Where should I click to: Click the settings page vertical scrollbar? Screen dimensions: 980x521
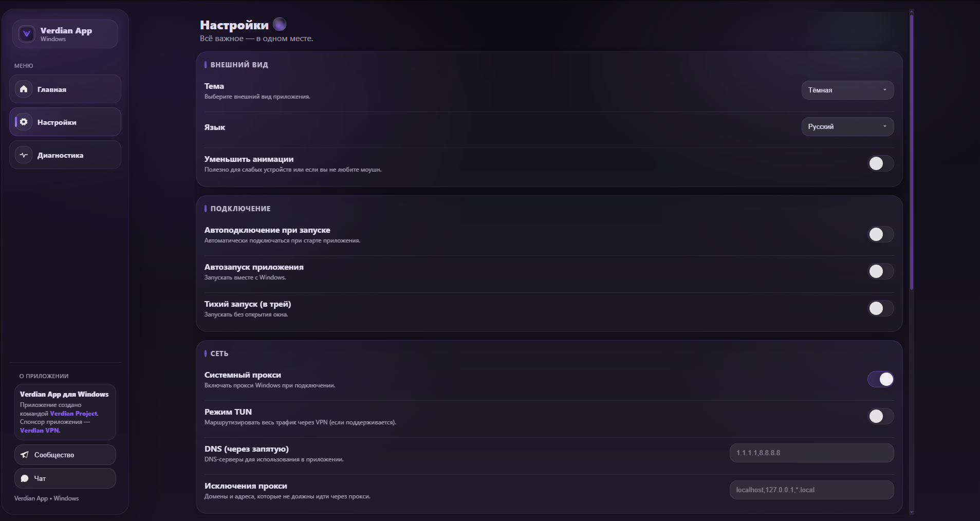coord(912,154)
